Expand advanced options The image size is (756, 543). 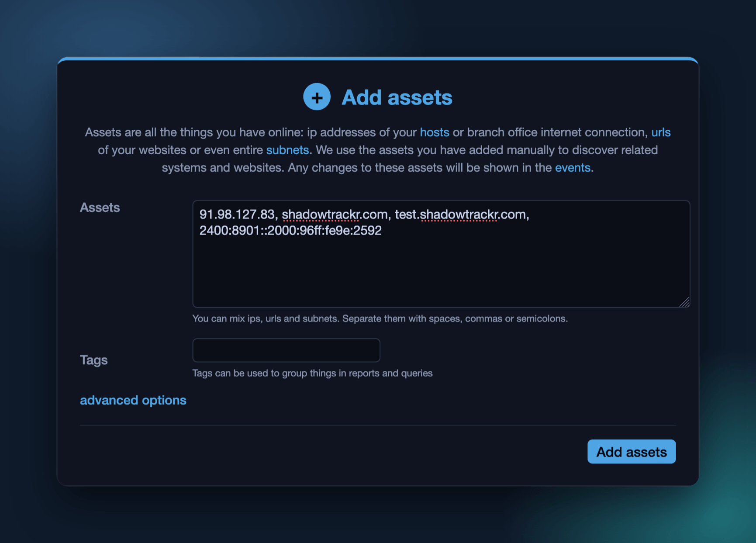(x=133, y=400)
